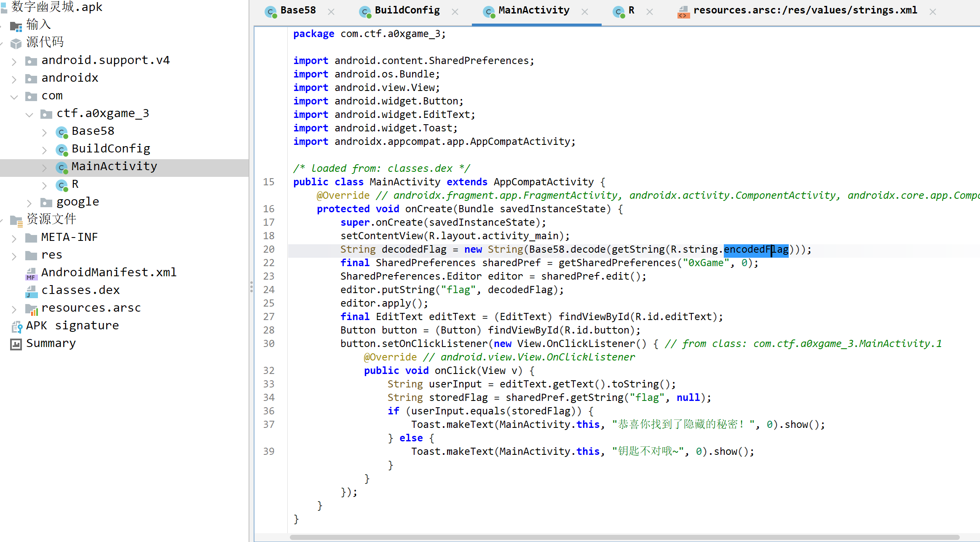Click the highlighted encodedFlag identifier
This screenshot has width=980, height=542.
coord(756,249)
